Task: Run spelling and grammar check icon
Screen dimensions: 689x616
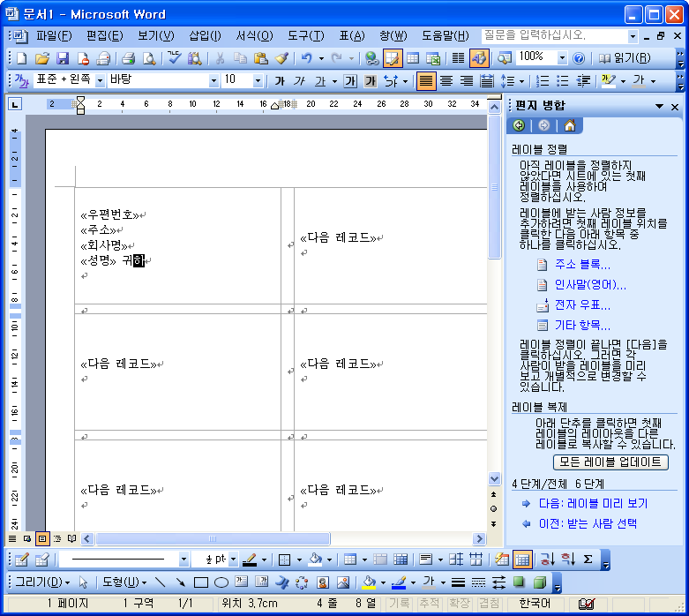Action: click(175, 58)
